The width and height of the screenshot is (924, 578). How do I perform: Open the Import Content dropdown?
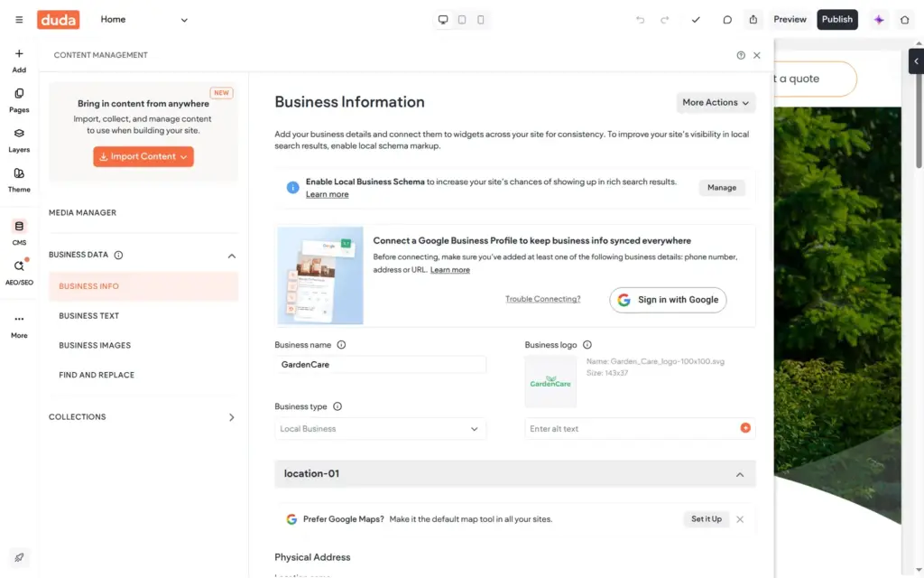coord(143,156)
